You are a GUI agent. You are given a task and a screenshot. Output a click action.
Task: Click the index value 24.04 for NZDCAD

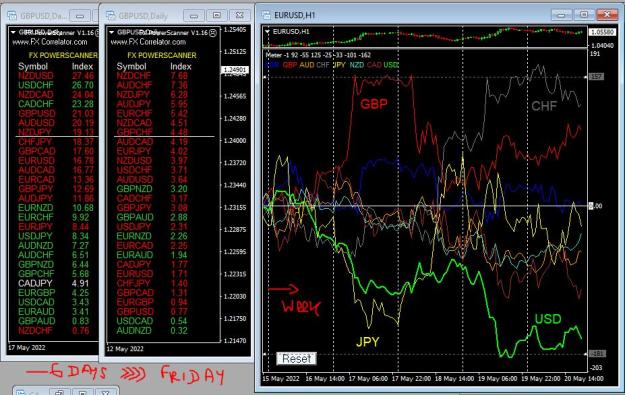(x=83, y=95)
